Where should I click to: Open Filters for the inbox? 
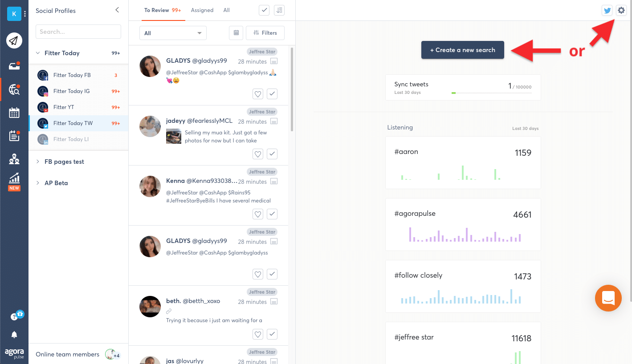pos(265,32)
